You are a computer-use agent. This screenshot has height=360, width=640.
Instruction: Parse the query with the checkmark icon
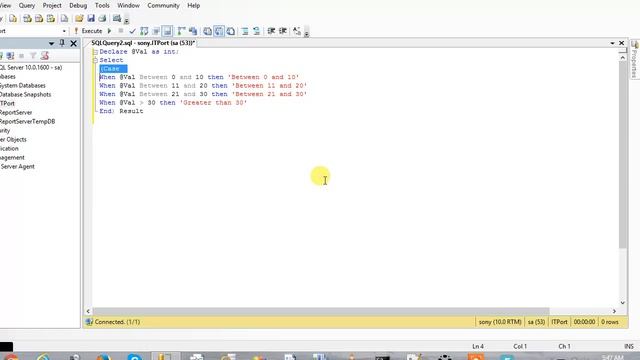(x=132, y=31)
